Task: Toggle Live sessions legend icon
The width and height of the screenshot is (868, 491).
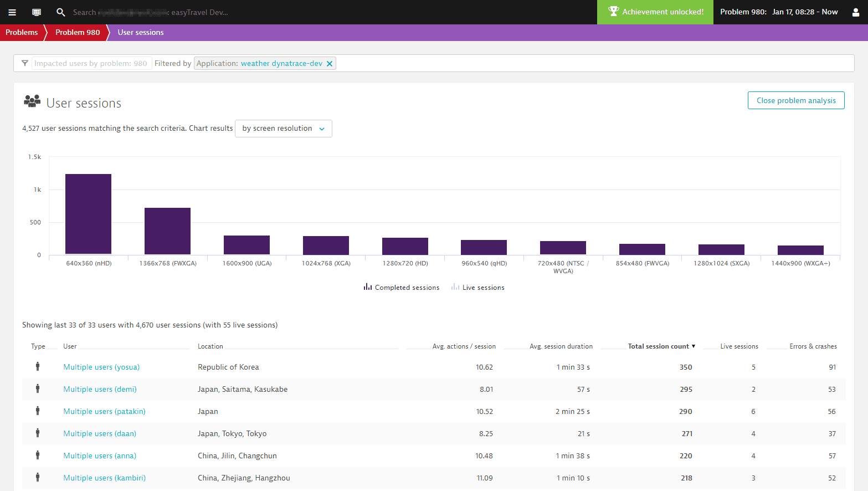Action: [x=455, y=287]
